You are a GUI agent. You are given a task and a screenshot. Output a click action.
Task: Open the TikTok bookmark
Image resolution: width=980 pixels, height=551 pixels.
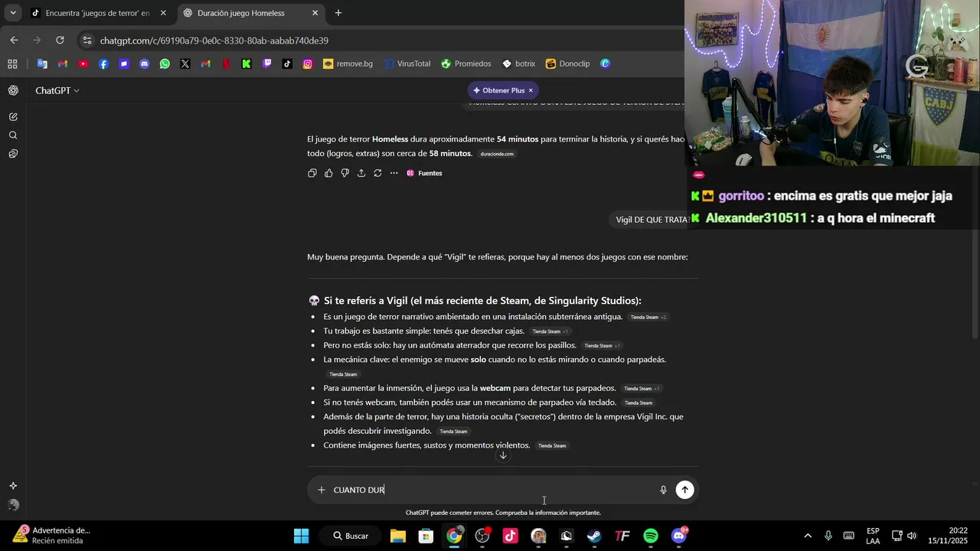[287, 64]
